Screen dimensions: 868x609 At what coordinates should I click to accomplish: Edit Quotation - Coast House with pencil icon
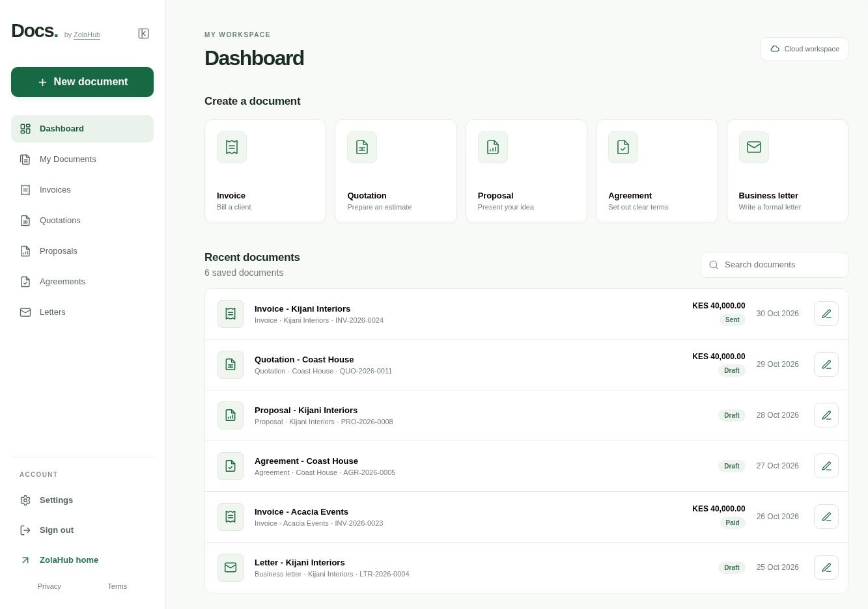826,364
